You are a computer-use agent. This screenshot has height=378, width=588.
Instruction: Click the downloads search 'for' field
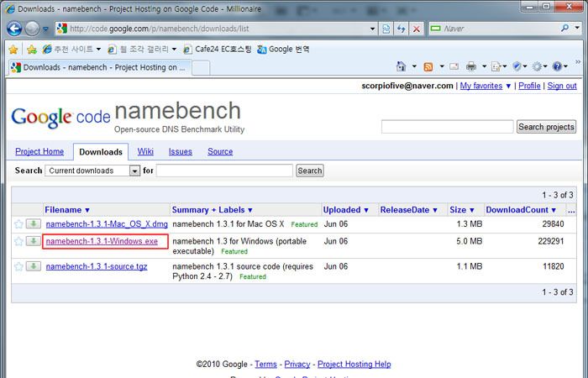tap(224, 171)
